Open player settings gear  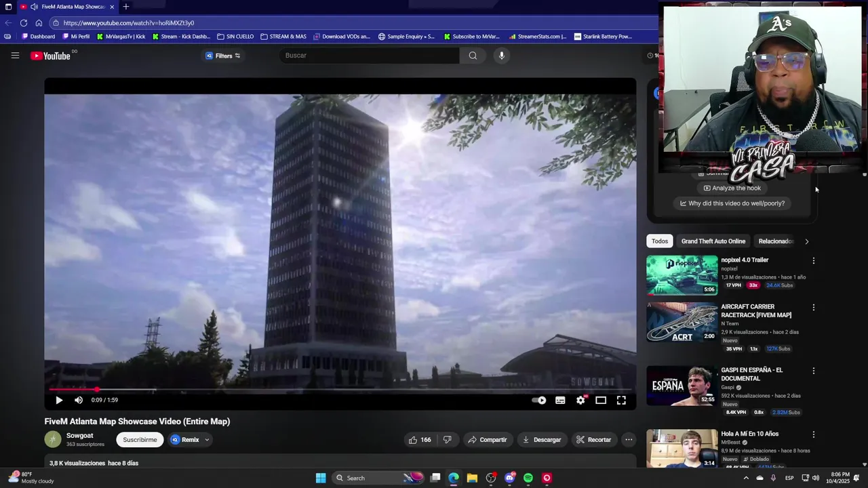(580, 401)
